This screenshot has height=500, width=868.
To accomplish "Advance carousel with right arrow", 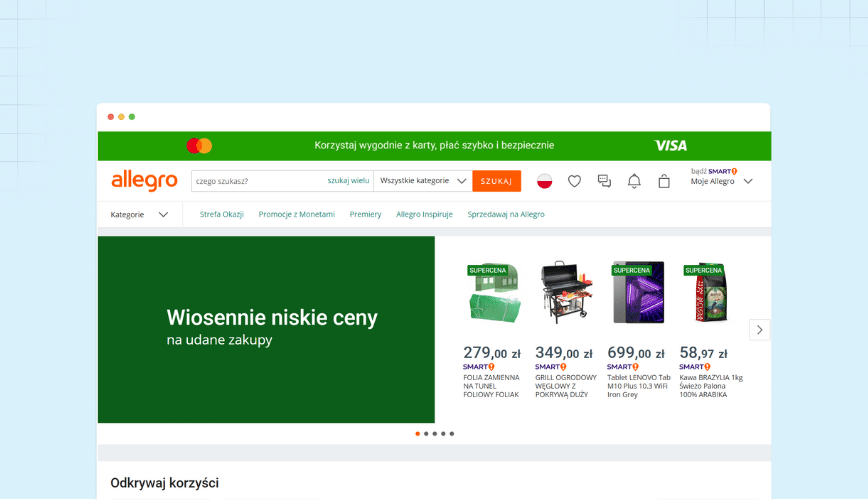I will point(759,329).
